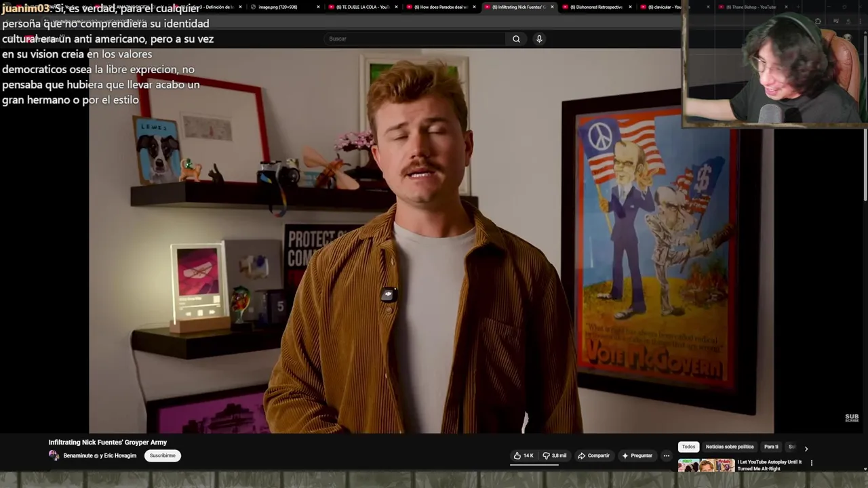This screenshot has height=488, width=868.
Task: Expand chips with the right arrow
Action: point(806,448)
